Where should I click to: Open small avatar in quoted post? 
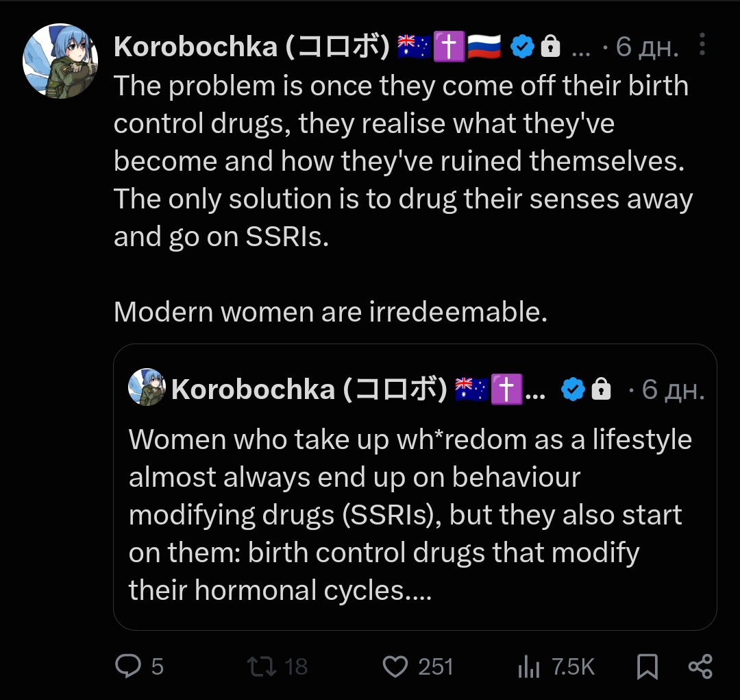pyautogui.click(x=147, y=387)
